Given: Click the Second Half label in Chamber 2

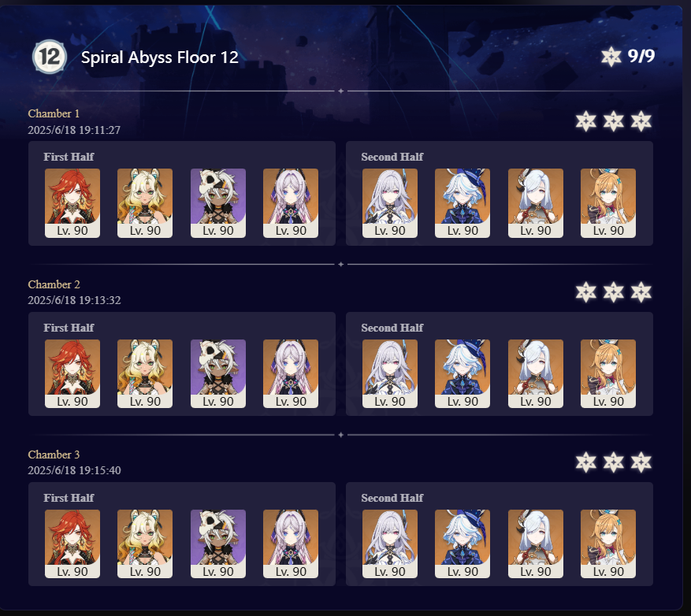Looking at the screenshot, I should (x=392, y=328).
